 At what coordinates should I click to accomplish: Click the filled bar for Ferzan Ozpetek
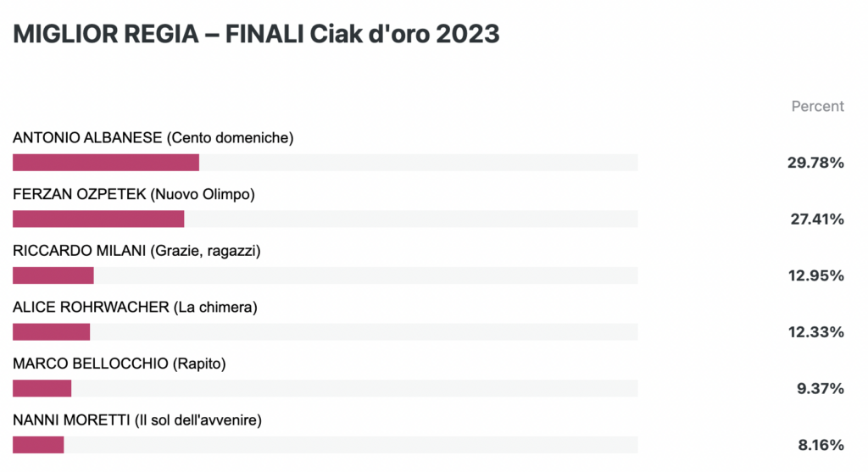[x=98, y=219]
